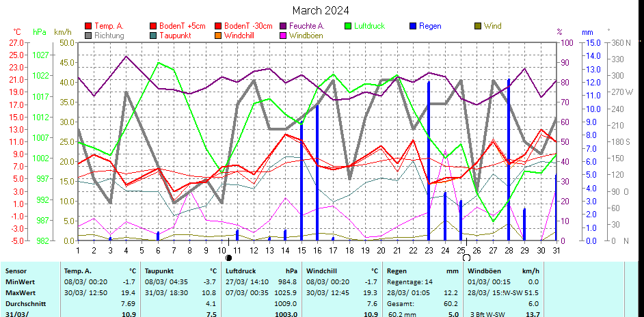Click the magenta Windböen legend swatch
644x317 pixels.
(283, 36)
